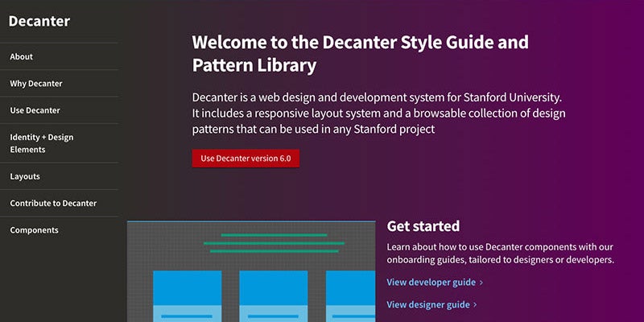Click the layout wireframe illustration
Image resolution: width=644 pixels, height=322 pixels.
(251, 271)
